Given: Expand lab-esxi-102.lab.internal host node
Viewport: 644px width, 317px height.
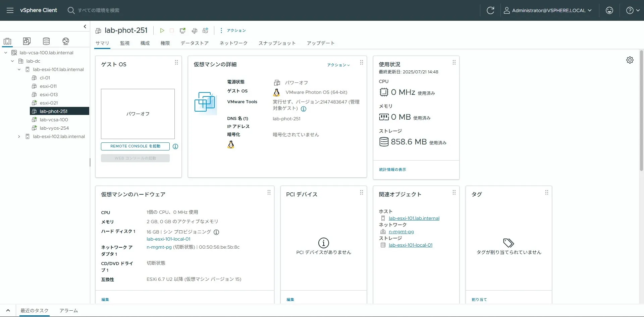Looking at the screenshot, I should (x=19, y=136).
